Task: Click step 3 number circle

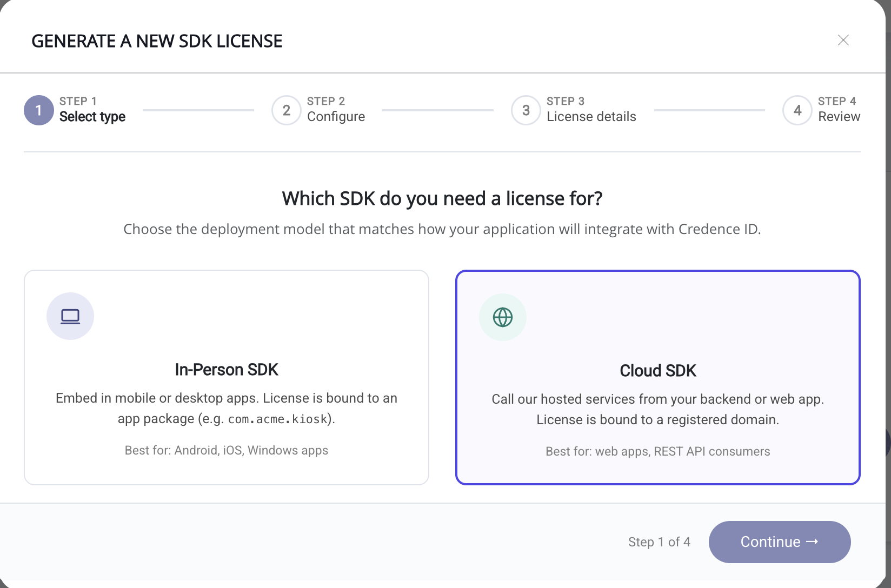Action: tap(526, 110)
